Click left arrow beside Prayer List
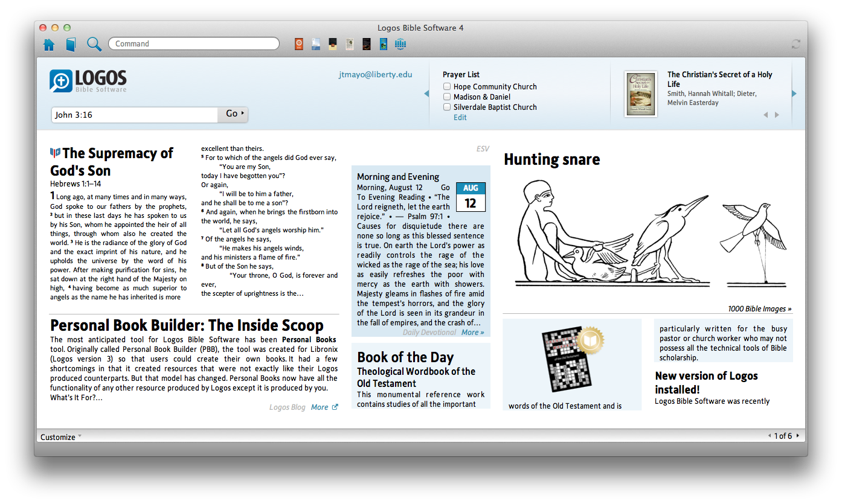The image size is (842, 504). pos(426,94)
